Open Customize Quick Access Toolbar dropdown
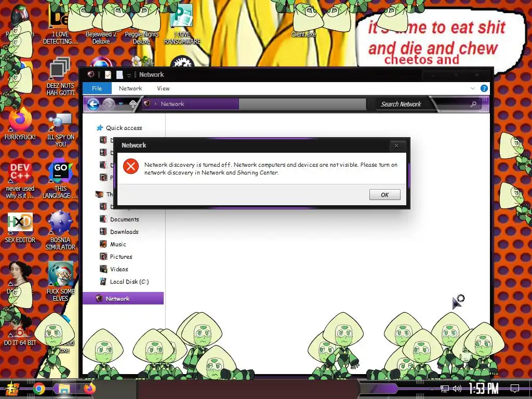Image resolution: width=532 pixels, height=399 pixels. pyautogui.click(x=129, y=75)
